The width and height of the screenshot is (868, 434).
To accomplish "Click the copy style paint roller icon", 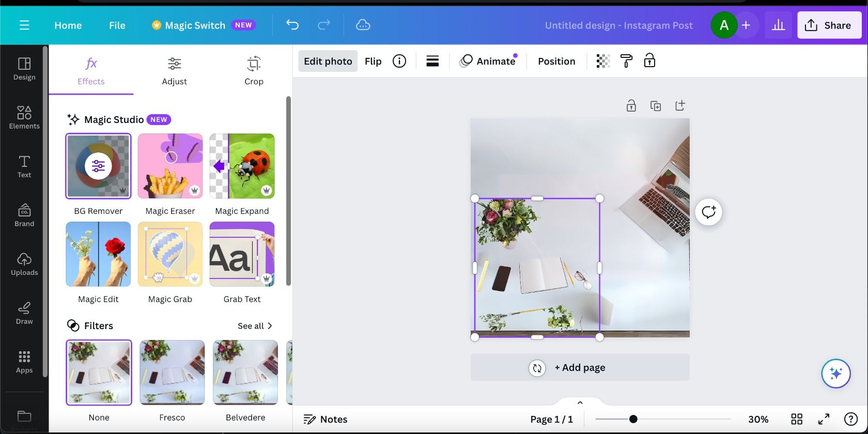I will 626,61.
